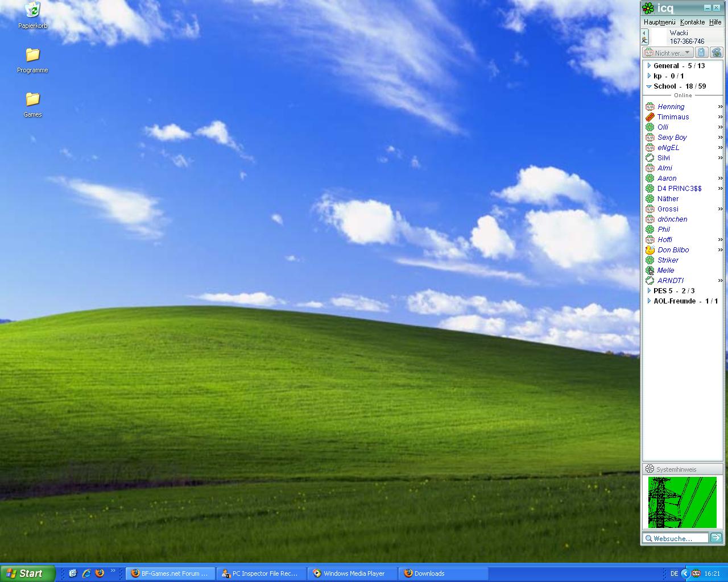The image size is (728, 582).
Task: Click the N/A status icon beside Almi
Action: tap(650, 168)
